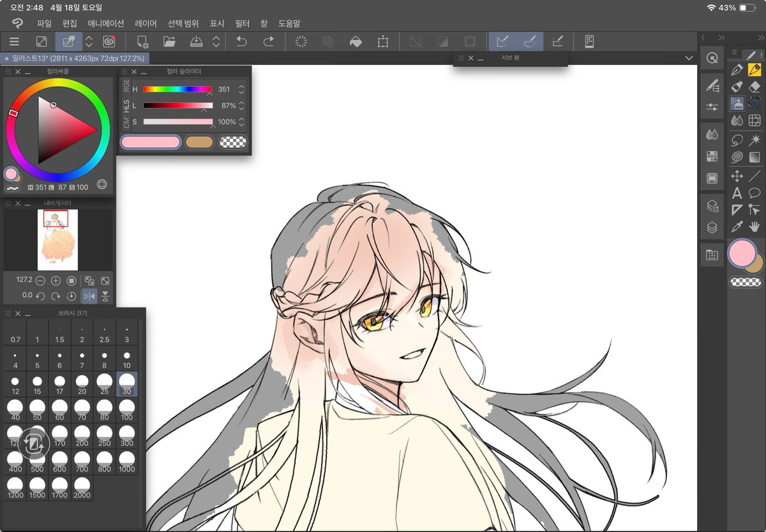Open the canvas tab dropdown chevron
This screenshot has height=532, width=766.
pos(688,58)
